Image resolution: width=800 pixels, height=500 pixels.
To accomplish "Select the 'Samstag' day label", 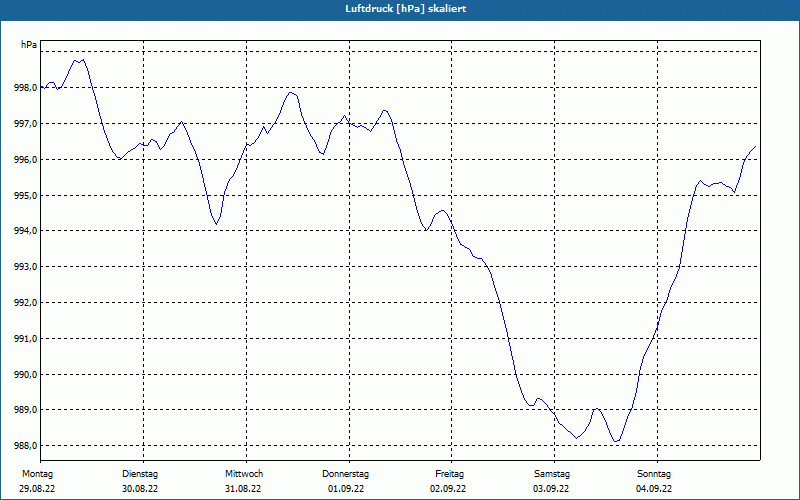I will pyautogui.click(x=552, y=474).
